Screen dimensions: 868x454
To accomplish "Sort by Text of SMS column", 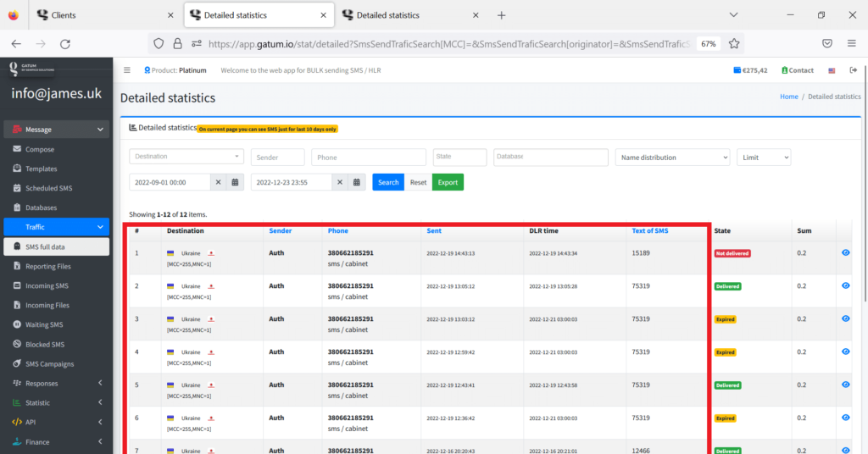I will click(650, 230).
